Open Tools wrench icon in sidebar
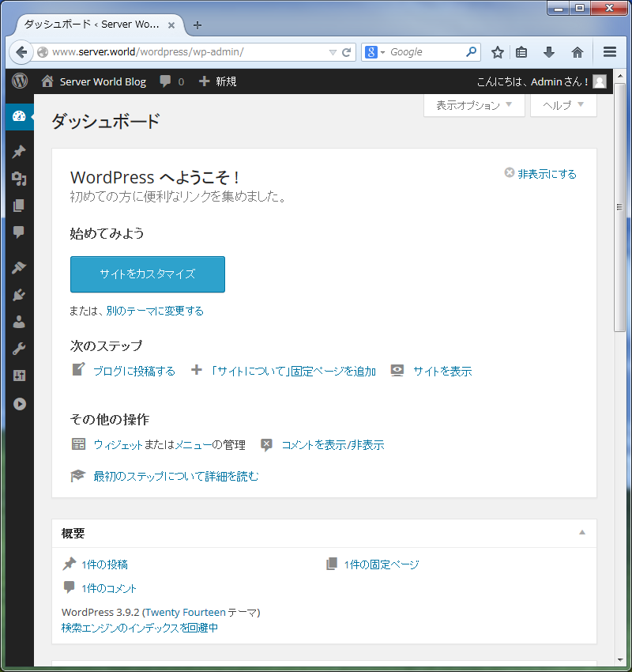This screenshot has height=672, width=632. [x=19, y=349]
